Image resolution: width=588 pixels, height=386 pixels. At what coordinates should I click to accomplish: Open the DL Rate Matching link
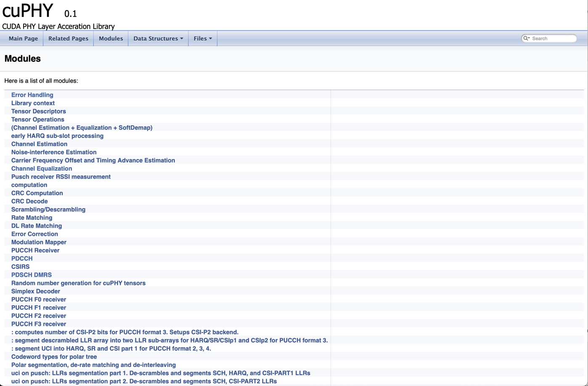pos(36,226)
